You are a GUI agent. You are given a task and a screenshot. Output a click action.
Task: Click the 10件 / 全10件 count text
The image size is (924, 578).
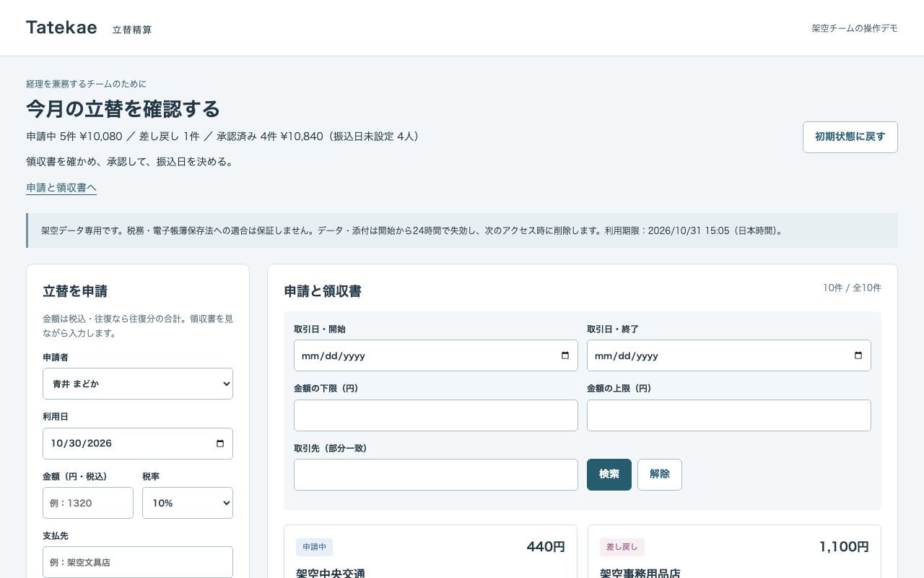click(x=852, y=288)
